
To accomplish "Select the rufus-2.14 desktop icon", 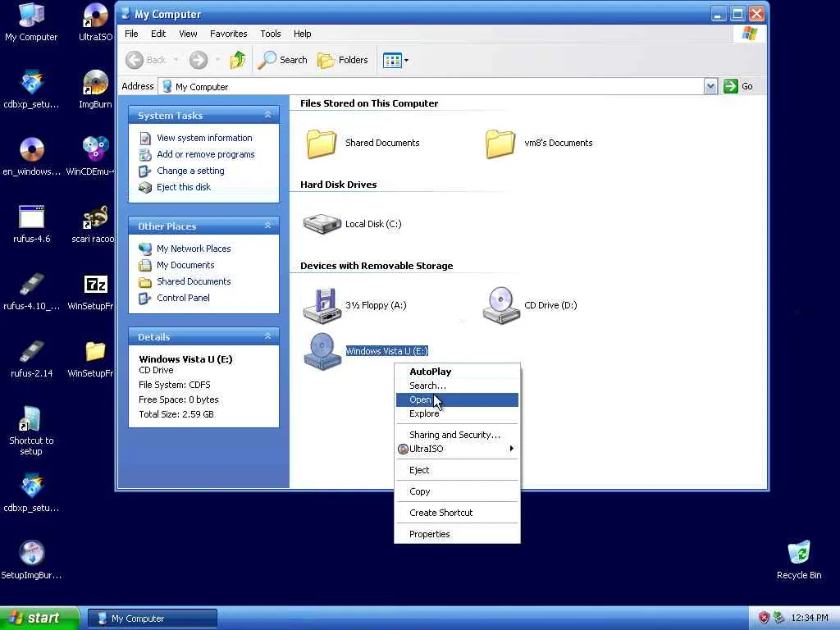I will click(32, 359).
